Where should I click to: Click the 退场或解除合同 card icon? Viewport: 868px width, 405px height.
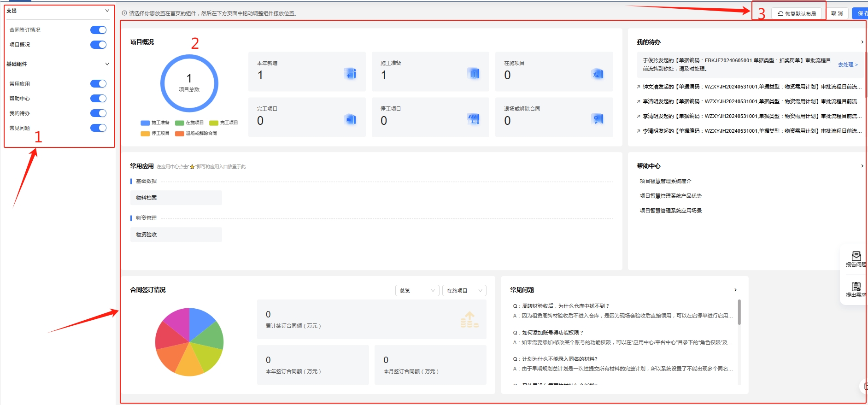click(597, 119)
